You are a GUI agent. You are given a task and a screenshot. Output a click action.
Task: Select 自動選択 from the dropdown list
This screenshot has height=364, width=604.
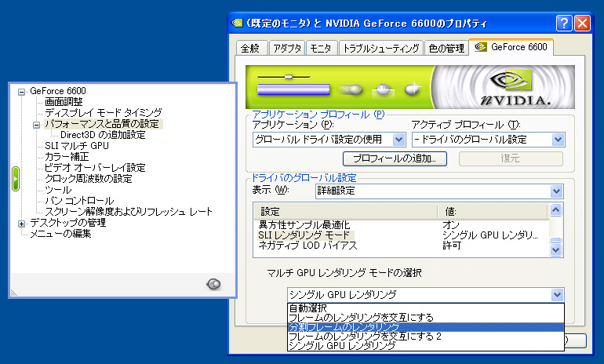coord(426,308)
